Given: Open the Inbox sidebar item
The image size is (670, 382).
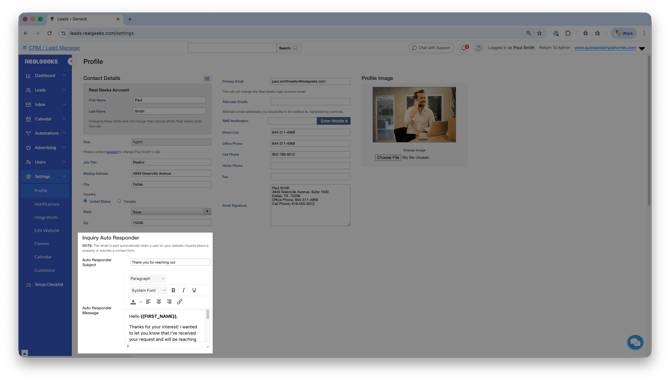Looking at the screenshot, I should tap(45, 105).
